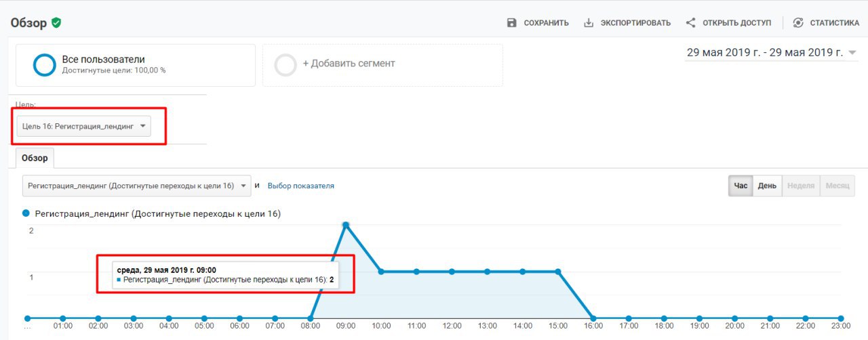Click the chart data point at 10:00

click(381, 272)
